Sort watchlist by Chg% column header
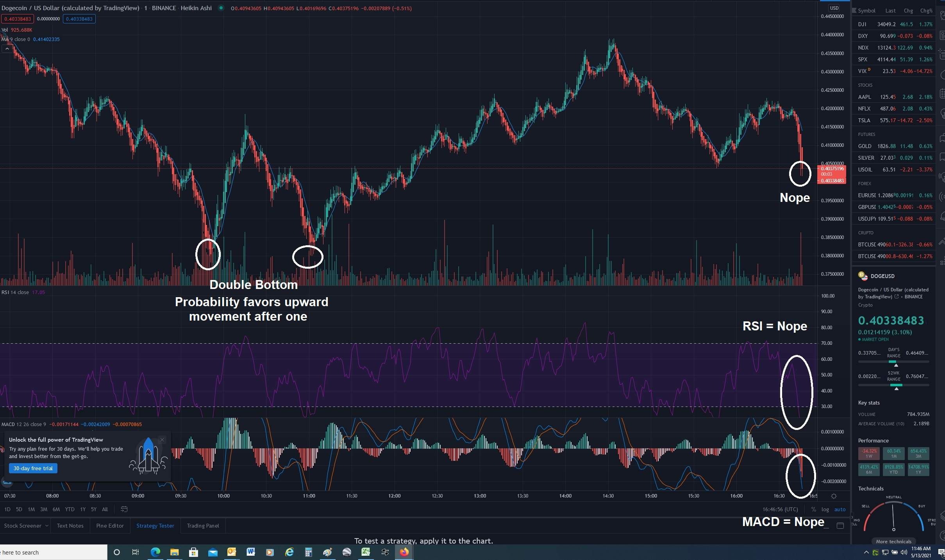 click(926, 11)
